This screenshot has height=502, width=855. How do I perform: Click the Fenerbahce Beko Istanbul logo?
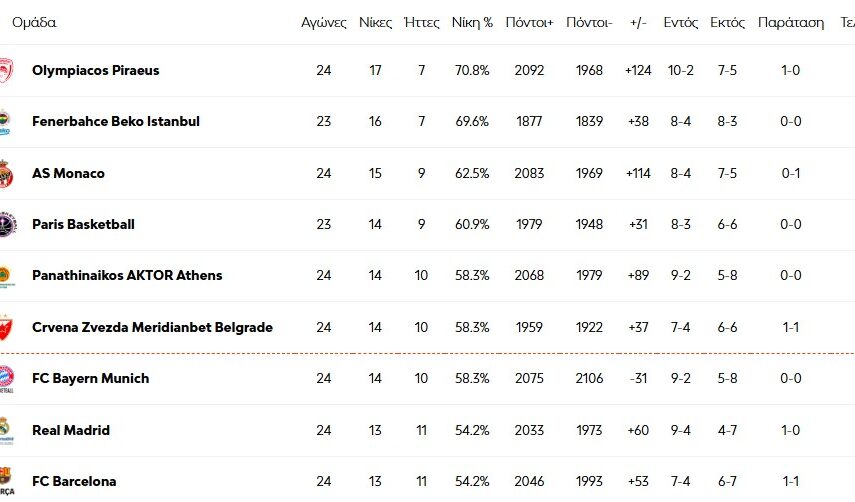pyautogui.click(x=6, y=122)
